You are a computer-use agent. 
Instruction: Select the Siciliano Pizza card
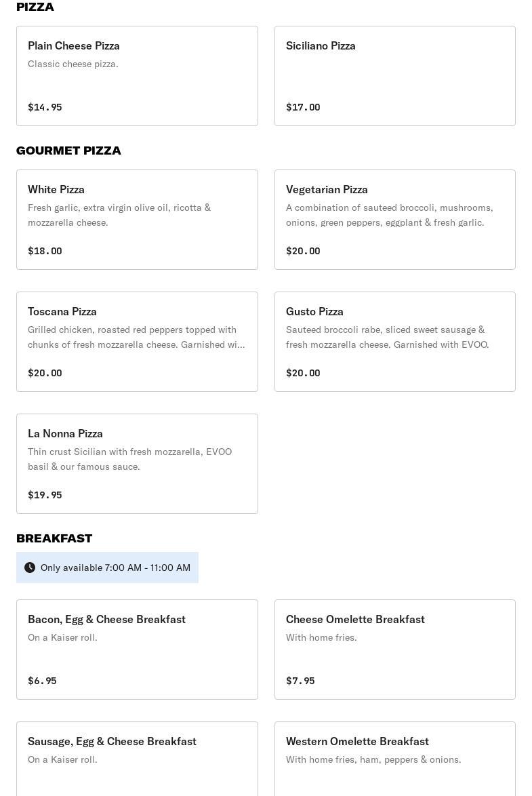click(394, 76)
